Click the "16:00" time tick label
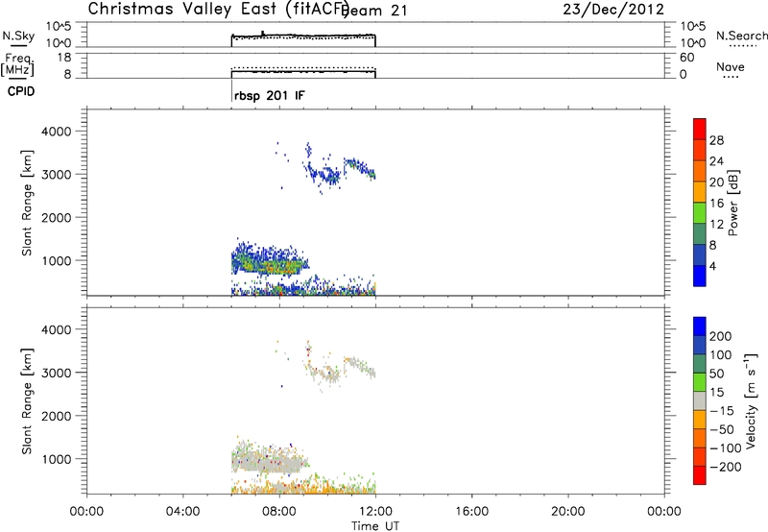768x532 pixels. (471, 512)
